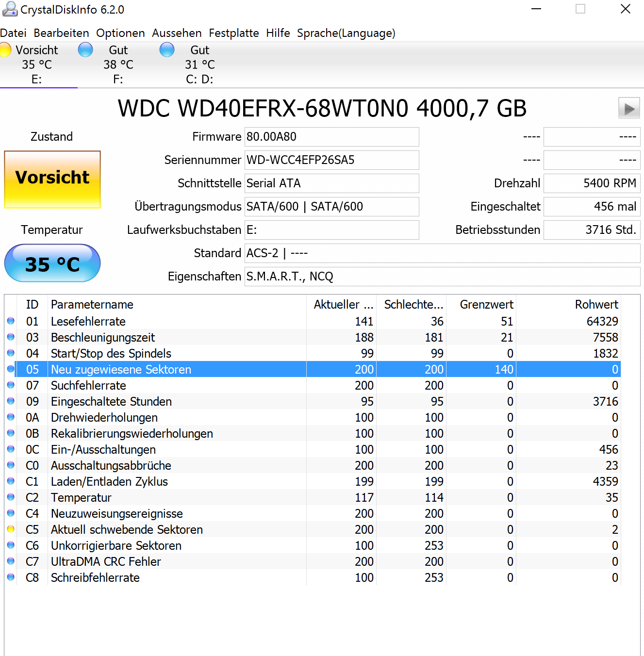Click the blue status dot for Lesefehlerrate
This screenshot has height=656, width=644.
tap(11, 321)
